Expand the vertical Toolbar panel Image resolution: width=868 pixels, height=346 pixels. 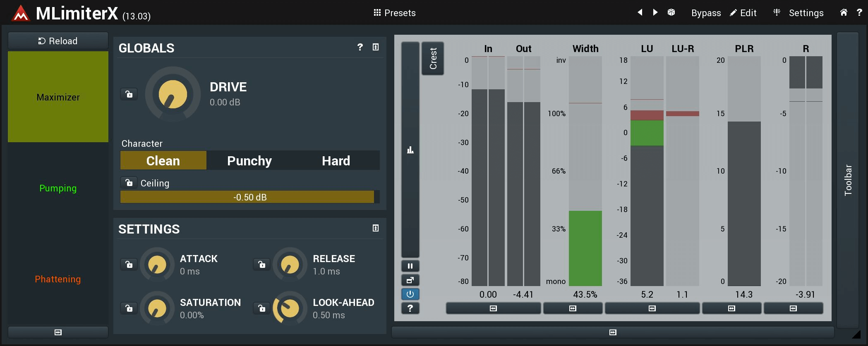click(x=848, y=180)
